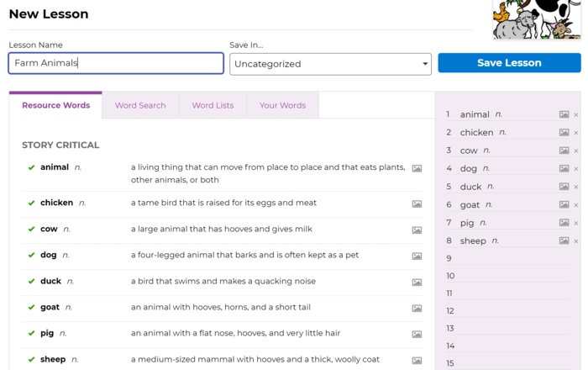Screen dimensions: 588x370
Task: Go to the Your Words tab
Action: coord(282,106)
